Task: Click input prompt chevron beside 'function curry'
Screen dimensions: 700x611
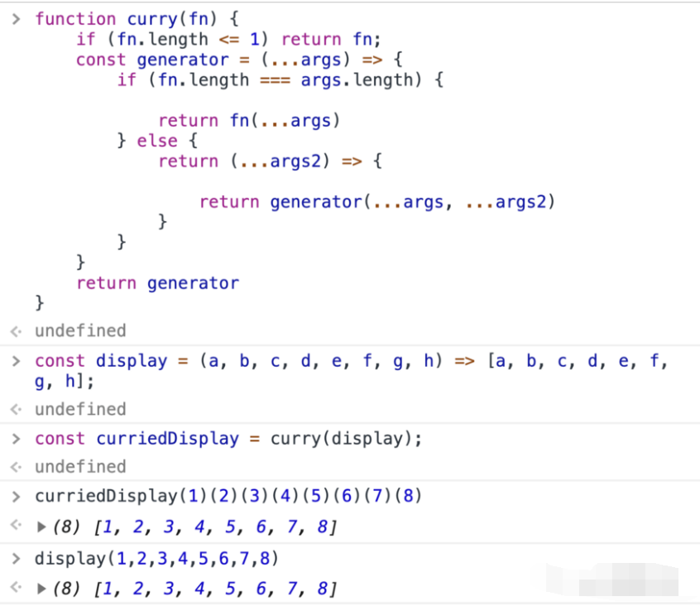Action: (16, 19)
